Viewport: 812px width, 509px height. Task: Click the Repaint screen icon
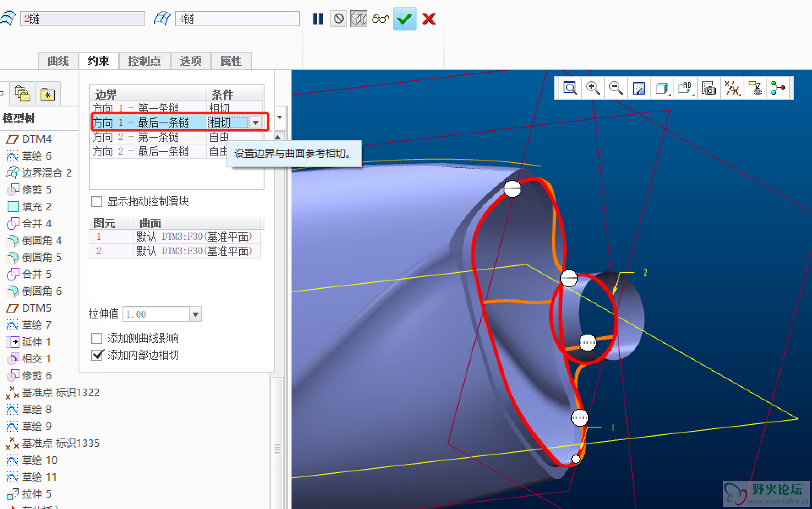[638, 88]
